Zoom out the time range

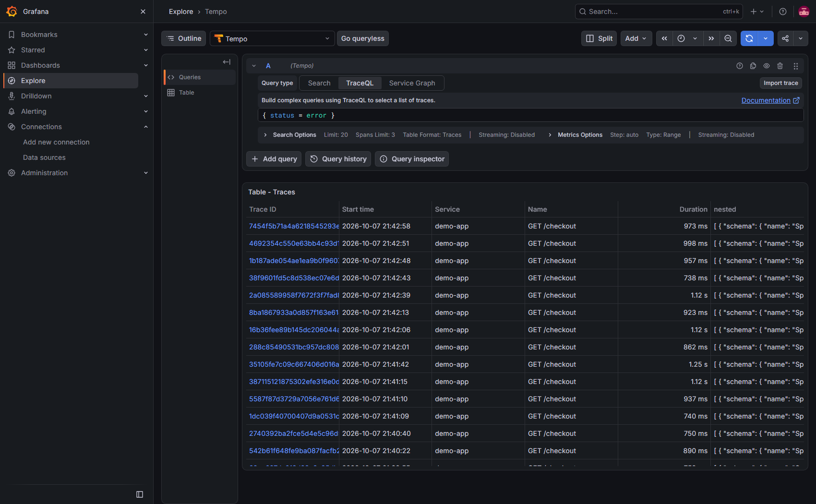[x=728, y=38]
